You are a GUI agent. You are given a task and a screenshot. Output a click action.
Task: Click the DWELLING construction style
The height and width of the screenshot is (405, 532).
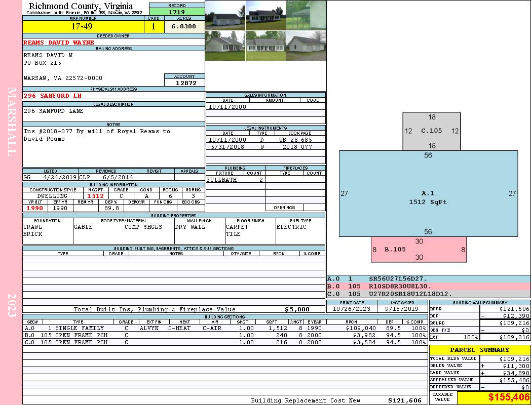click(x=52, y=196)
